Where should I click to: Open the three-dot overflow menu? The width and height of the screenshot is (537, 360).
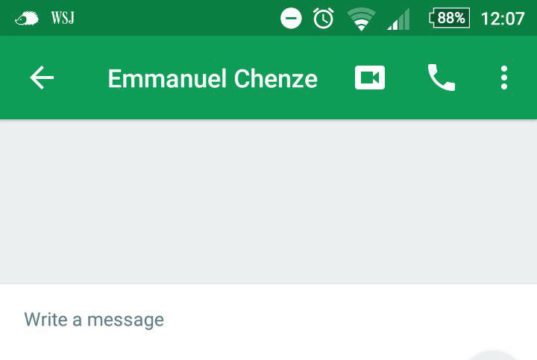coord(504,78)
